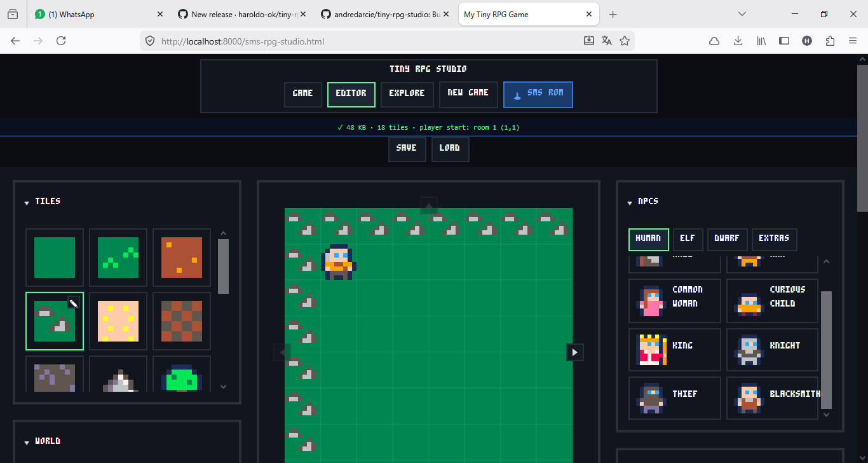The height and width of the screenshot is (463, 868).
Task: Go to the room on the right
Action: click(x=575, y=352)
